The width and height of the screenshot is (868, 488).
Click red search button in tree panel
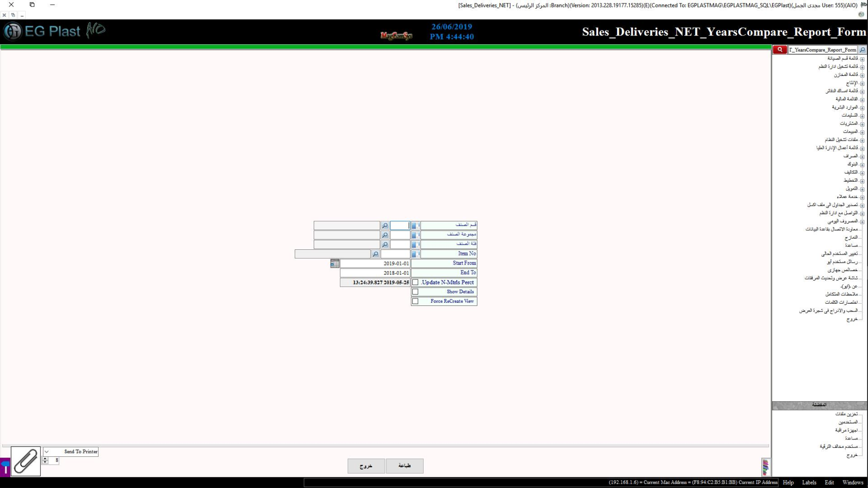coord(780,49)
